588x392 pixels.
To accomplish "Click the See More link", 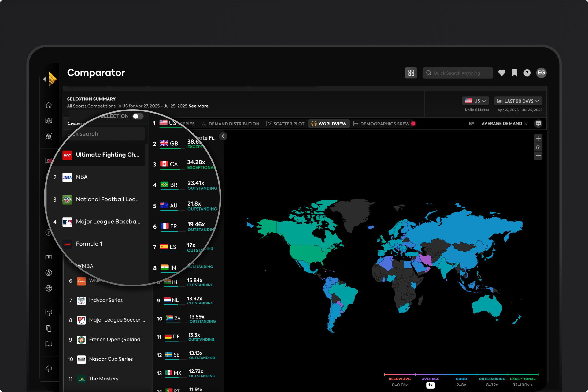I will [x=198, y=106].
